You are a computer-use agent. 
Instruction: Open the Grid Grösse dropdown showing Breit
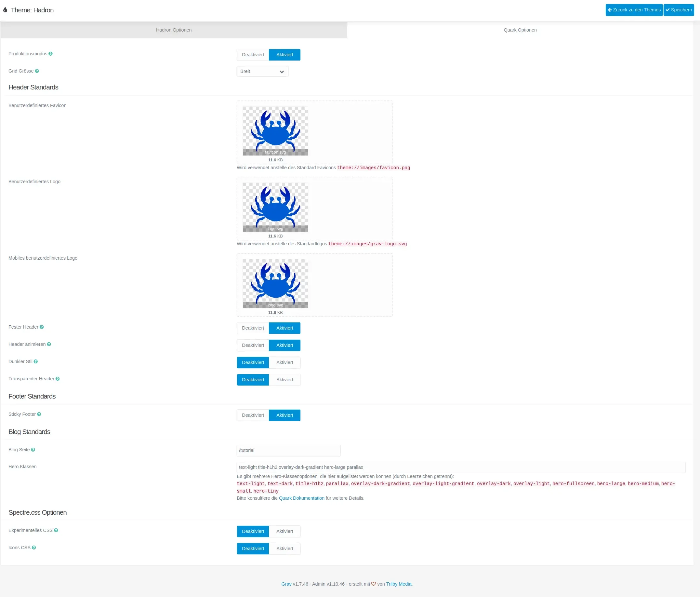262,71
